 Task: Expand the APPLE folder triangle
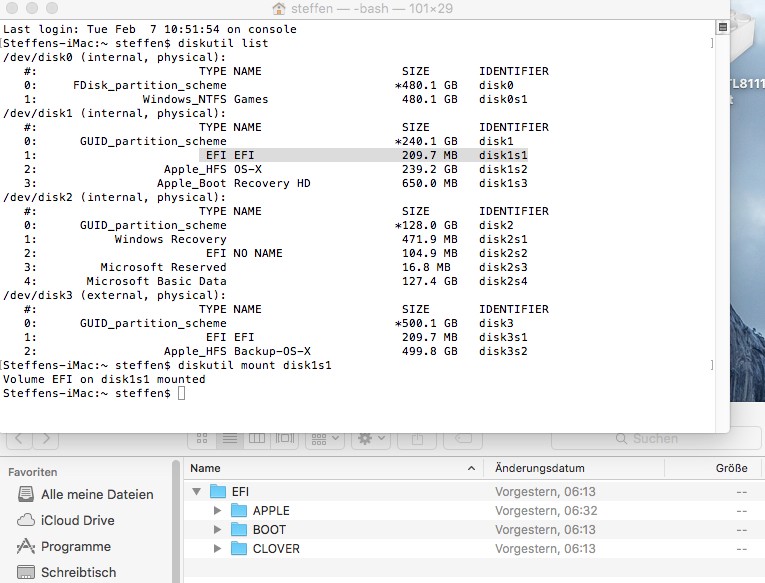(218, 511)
